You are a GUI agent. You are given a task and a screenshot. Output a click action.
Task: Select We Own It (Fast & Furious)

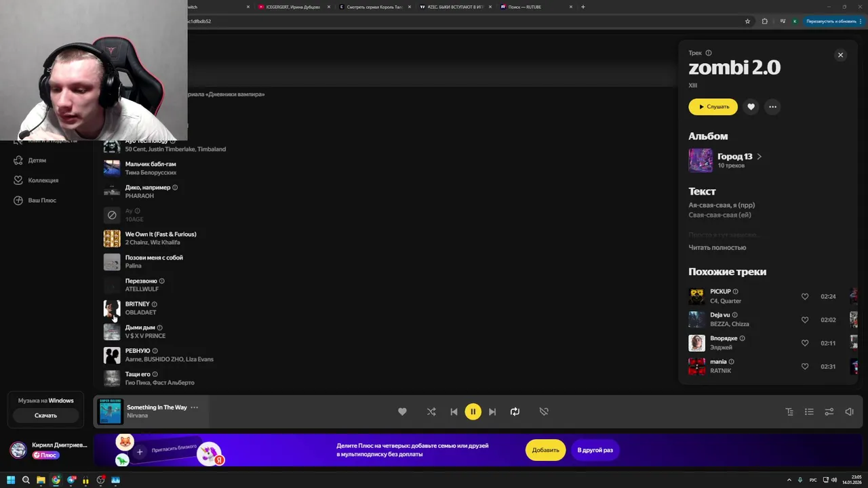(161, 235)
